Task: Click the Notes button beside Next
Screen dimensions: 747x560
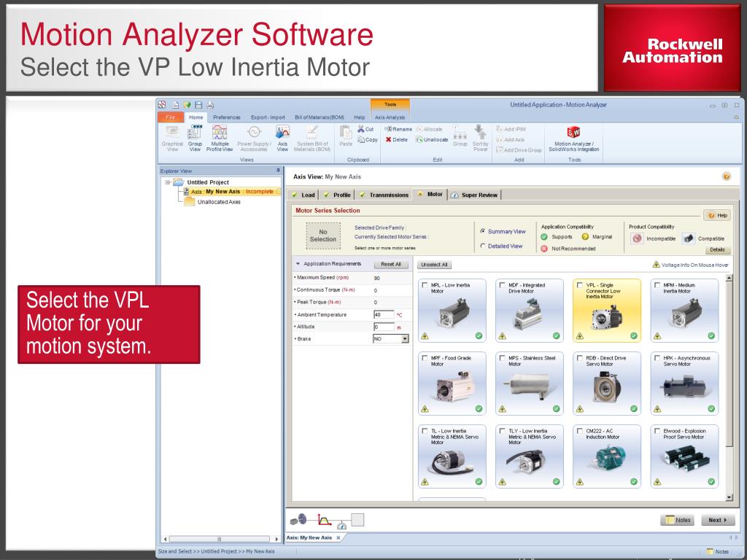Action: point(677,520)
